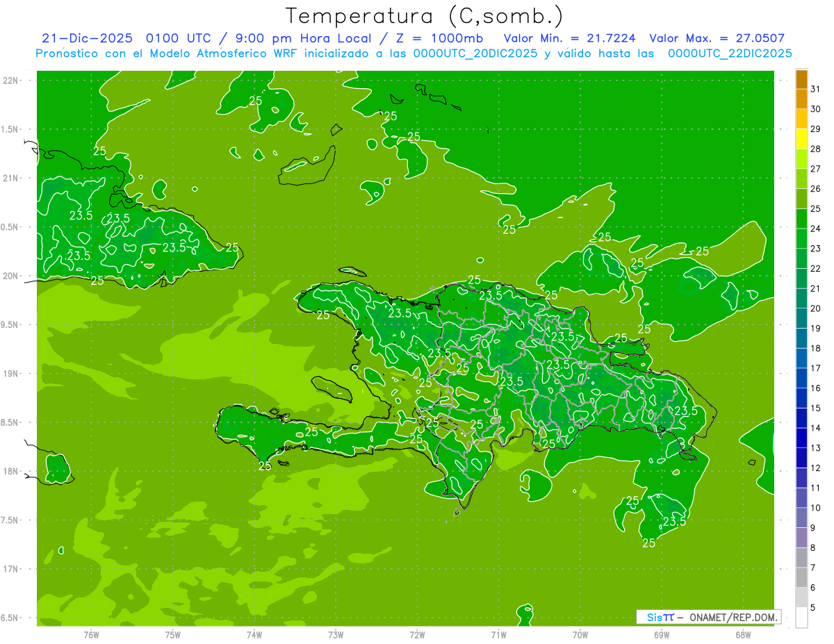This screenshot has width=834, height=644.
Task: Click the title "Temperatura (C,somb.)"
Action: 424,16
